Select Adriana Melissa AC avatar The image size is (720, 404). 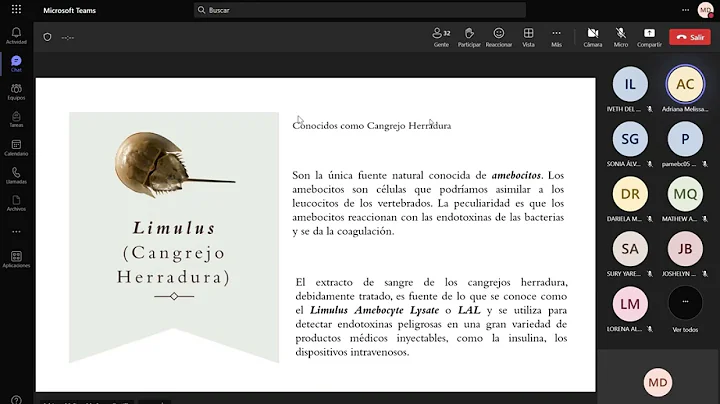click(x=685, y=84)
